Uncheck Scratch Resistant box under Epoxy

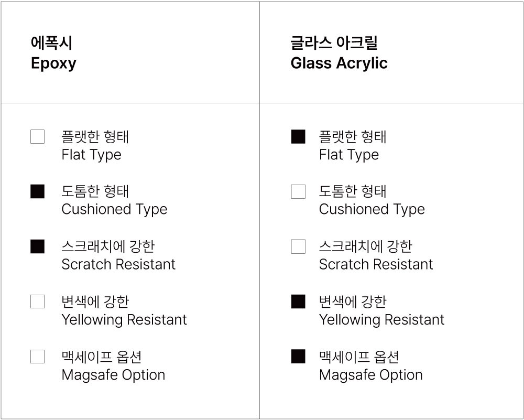coord(37,246)
